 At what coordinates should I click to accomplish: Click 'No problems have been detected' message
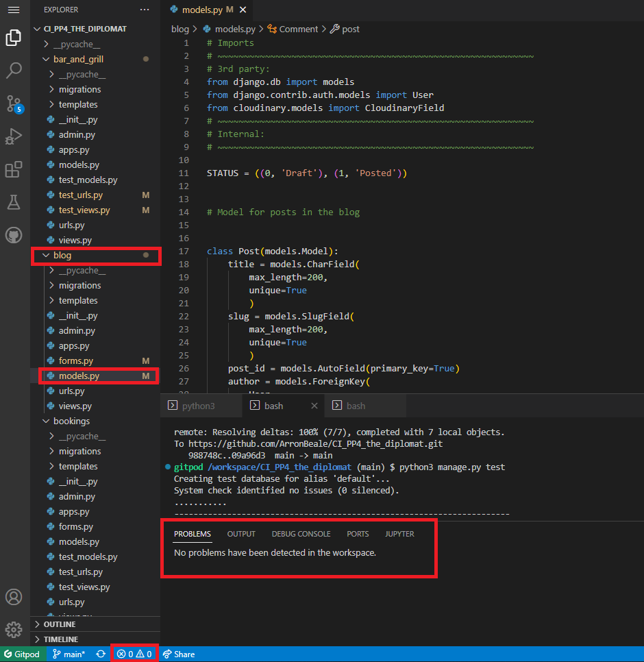(x=275, y=552)
